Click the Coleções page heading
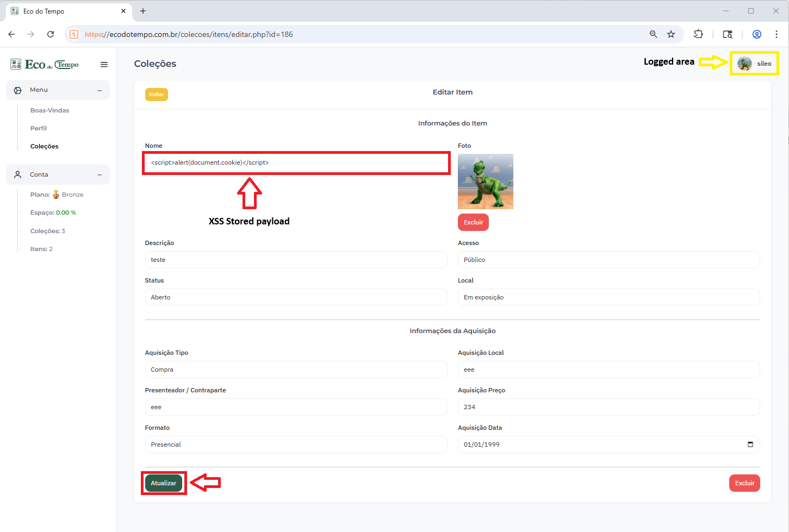Viewport: 789px width, 532px height. (155, 64)
